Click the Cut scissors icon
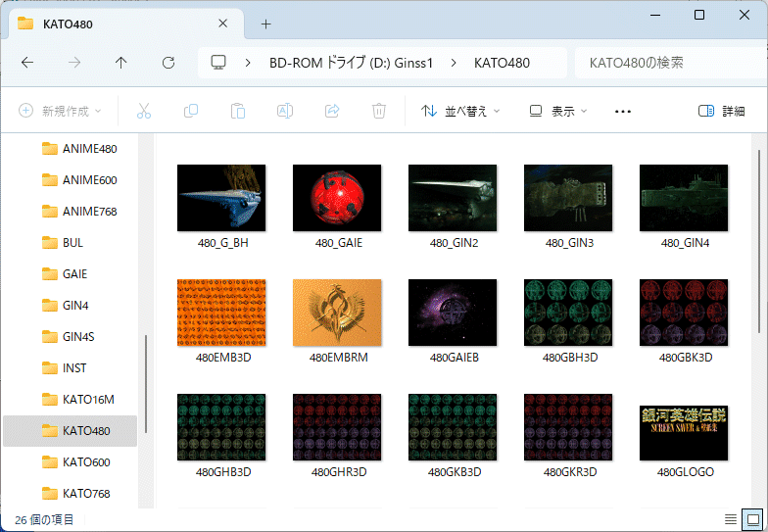The height and width of the screenshot is (532, 768). [x=144, y=112]
